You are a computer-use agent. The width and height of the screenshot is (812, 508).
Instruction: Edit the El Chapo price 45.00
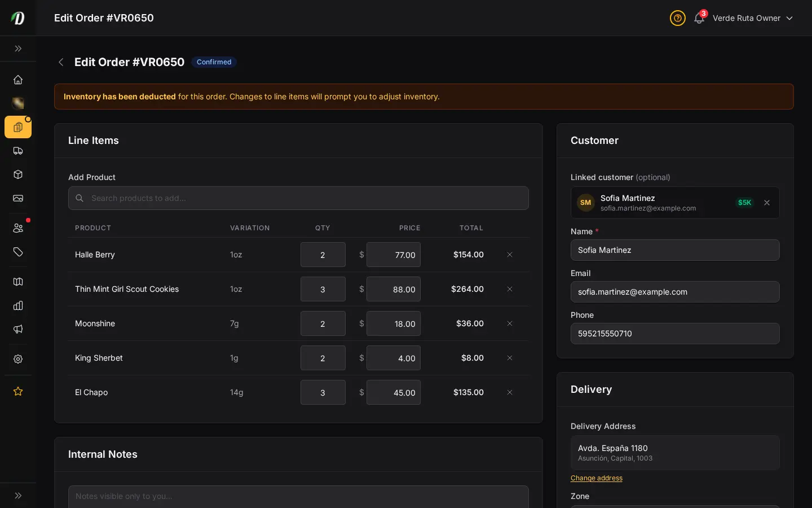394,392
